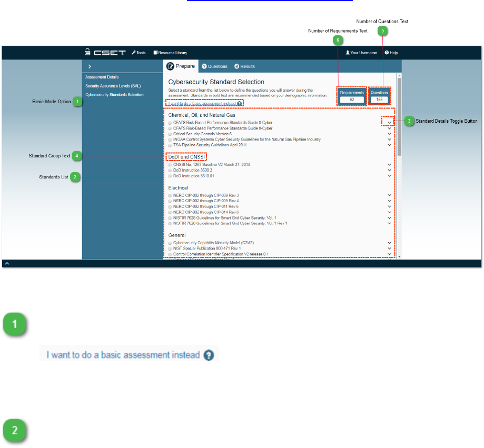Check NISTIR 7628 Vol. 1 Rev 1

(170, 224)
